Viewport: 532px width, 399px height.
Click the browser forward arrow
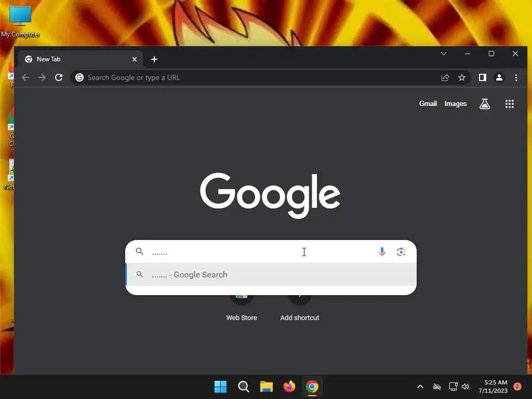pos(42,77)
